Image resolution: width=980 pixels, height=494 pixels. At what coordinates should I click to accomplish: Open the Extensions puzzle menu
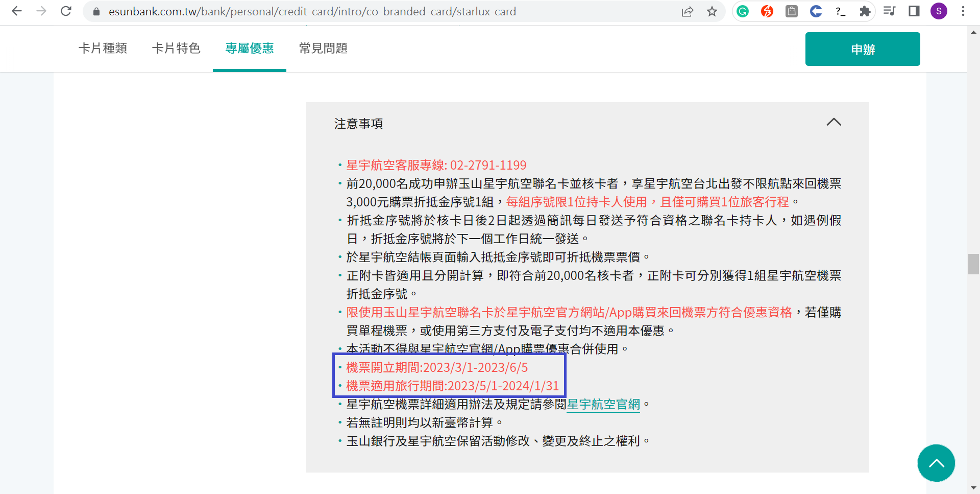865,11
